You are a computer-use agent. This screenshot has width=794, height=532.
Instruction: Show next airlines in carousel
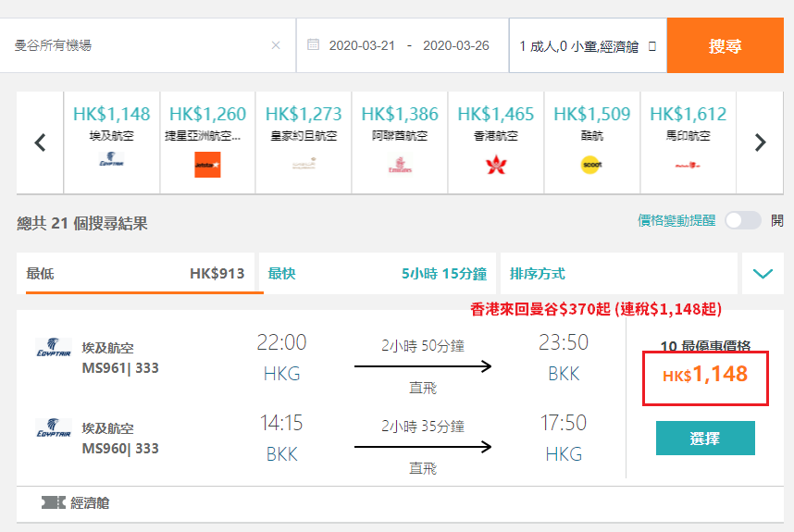point(760,142)
